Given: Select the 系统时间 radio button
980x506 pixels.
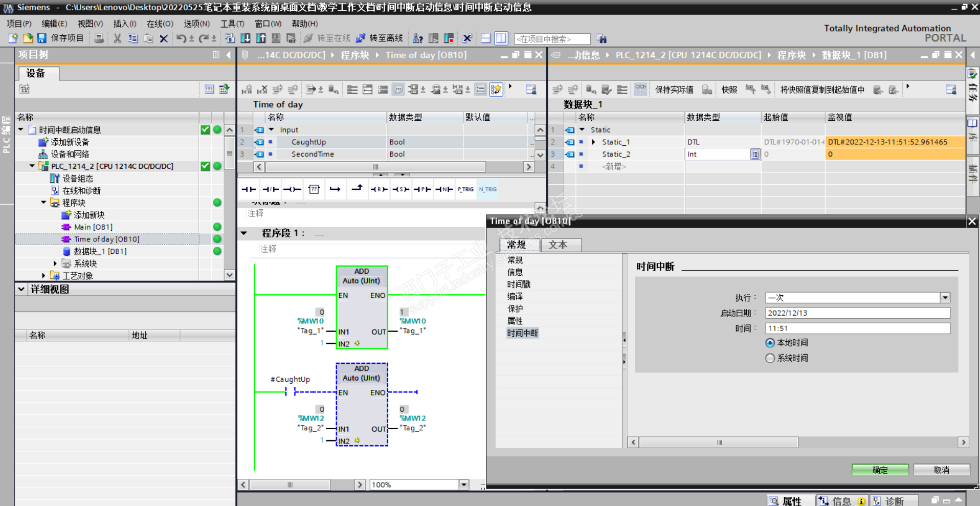Looking at the screenshot, I should coord(770,358).
